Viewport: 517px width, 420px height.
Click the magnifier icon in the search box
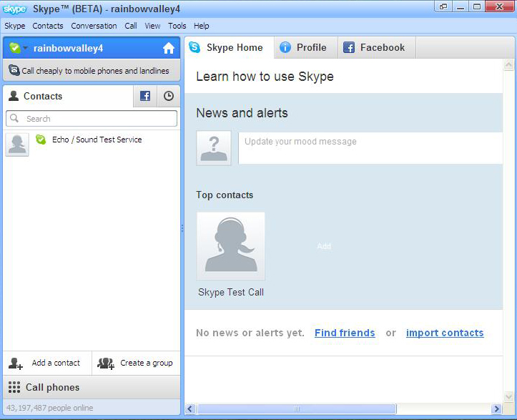click(14, 118)
